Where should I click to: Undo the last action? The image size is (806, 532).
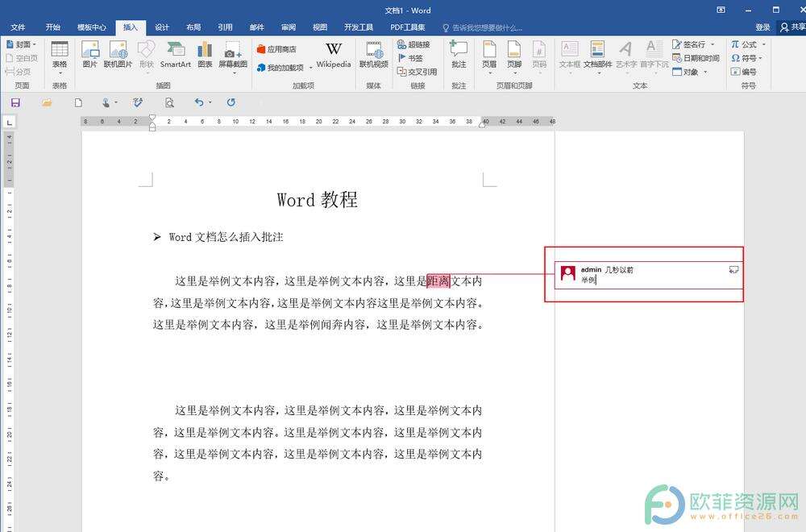coord(199,102)
